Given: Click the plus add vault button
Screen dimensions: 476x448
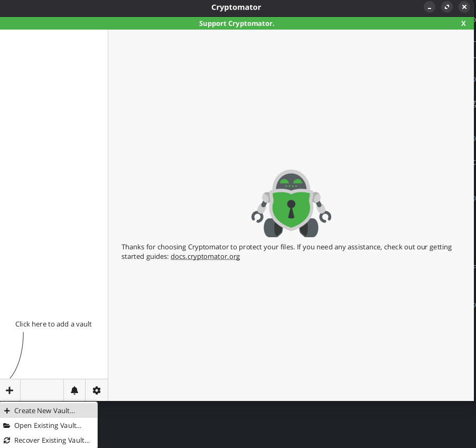Looking at the screenshot, I should (10, 390).
